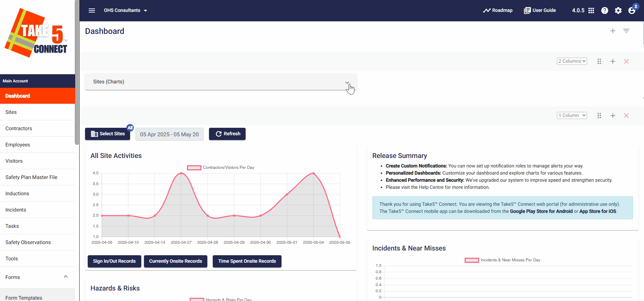
Task: Click the add widget plus icon beside Dashboard title
Action: (x=613, y=31)
